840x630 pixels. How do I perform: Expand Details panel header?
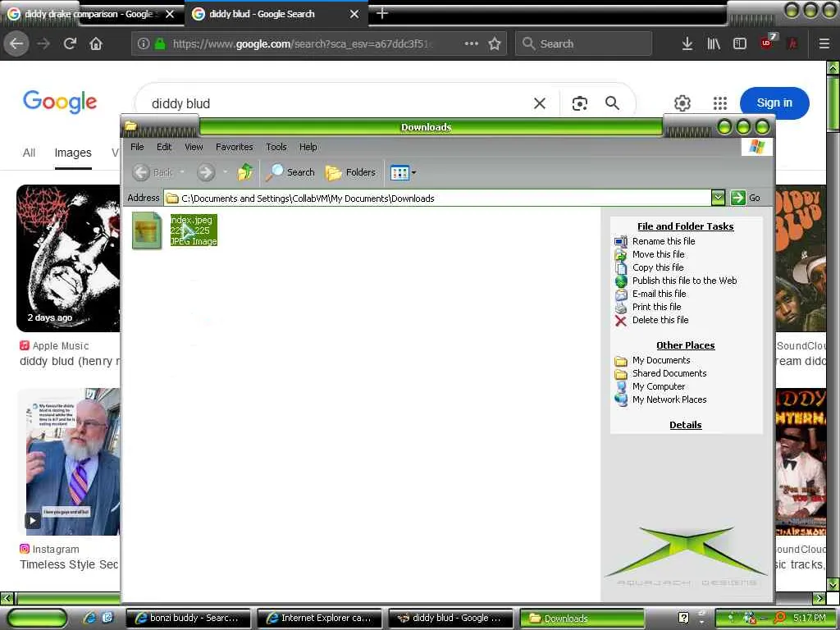point(685,424)
